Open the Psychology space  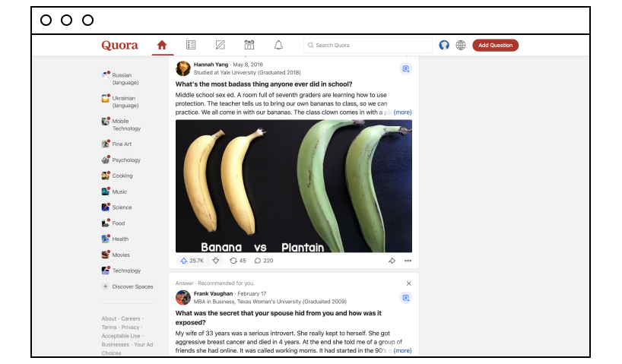121,160
